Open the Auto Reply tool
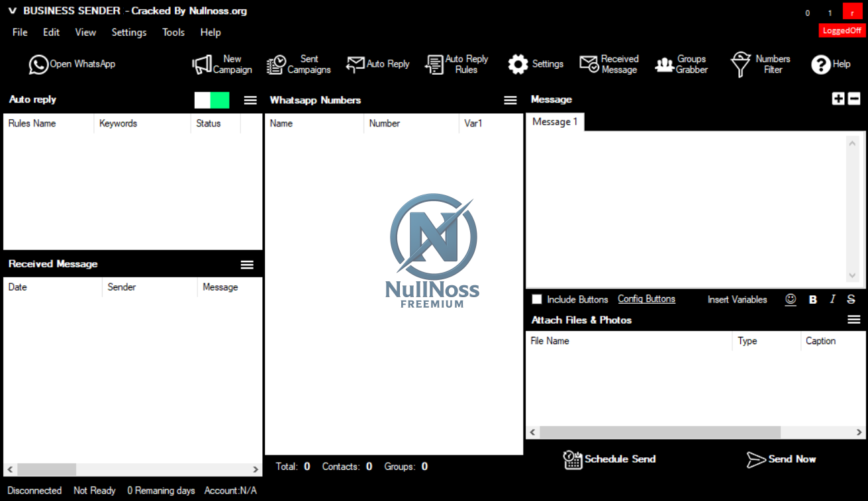This screenshot has width=868, height=501. tap(377, 64)
